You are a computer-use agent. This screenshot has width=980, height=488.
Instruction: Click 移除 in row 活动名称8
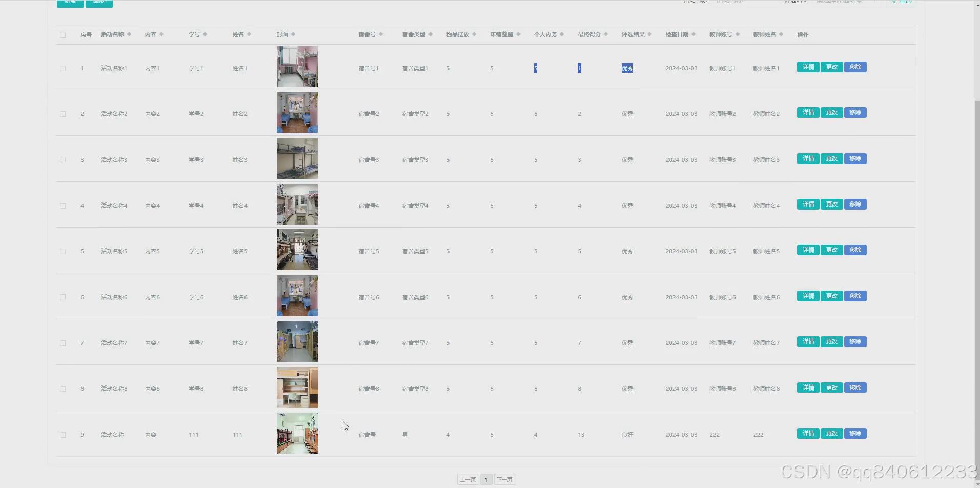point(855,388)
